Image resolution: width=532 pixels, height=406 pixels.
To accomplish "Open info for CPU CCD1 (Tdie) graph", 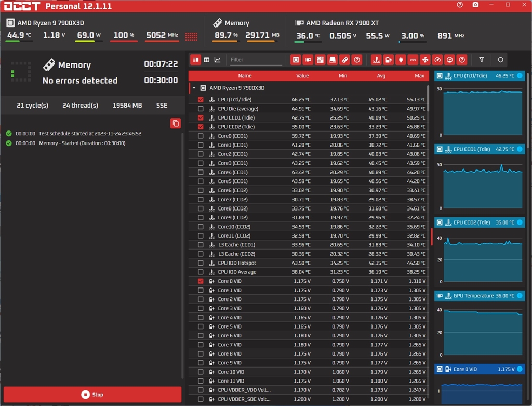I will coord(520,149).
